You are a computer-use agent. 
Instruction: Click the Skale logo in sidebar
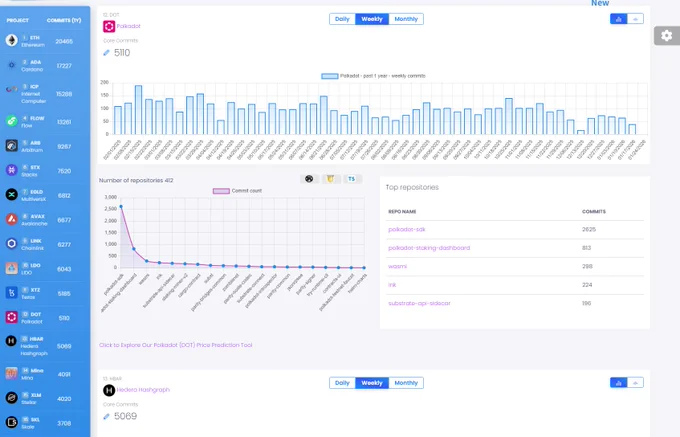12,422
